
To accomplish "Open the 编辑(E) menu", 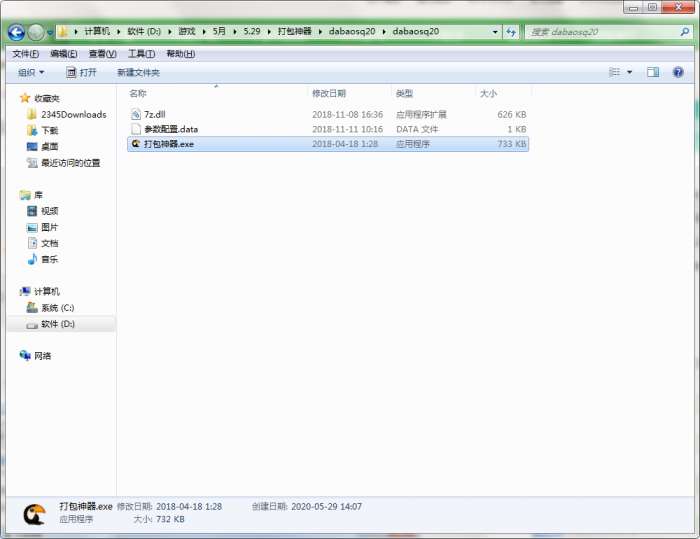I will pyautogui.click(x=64, y=54).
